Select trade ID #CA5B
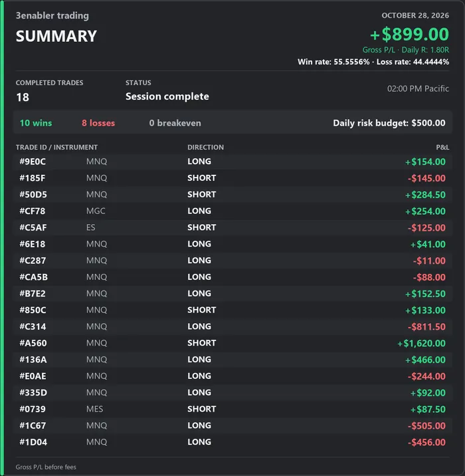The height and width of the screenshot is (476, 465). [x=34, y=277]
